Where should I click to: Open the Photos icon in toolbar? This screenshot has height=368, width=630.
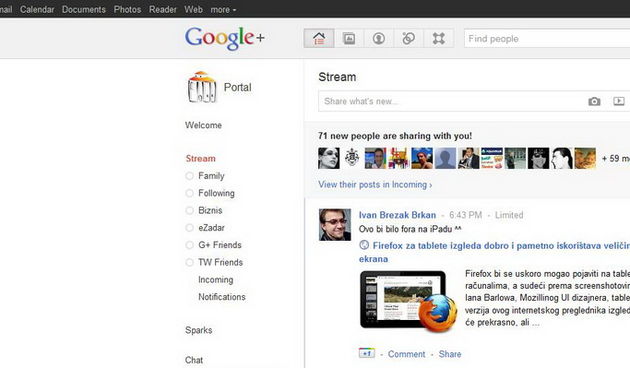(x=349, y=39)
